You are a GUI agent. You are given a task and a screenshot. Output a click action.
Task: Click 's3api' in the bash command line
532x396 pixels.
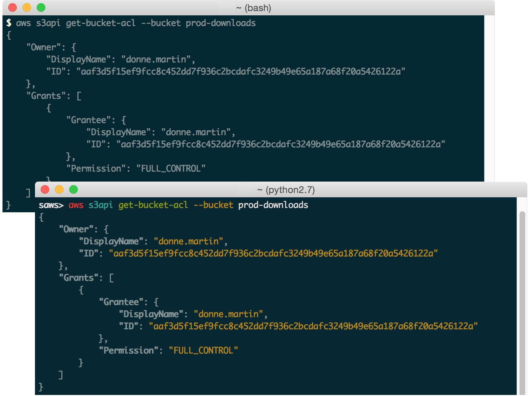tap(48, 23)
